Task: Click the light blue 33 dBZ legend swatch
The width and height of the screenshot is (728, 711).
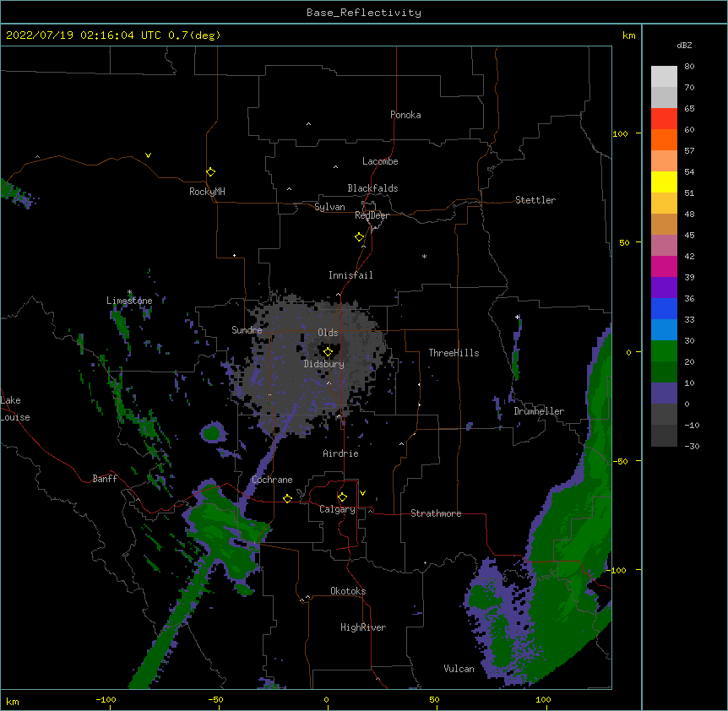Action: (664, 330)
